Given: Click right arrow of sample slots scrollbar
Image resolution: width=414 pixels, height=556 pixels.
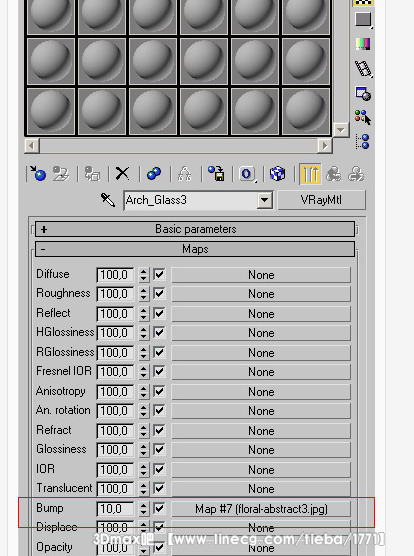Looking at the screenshot, I should pyautogui.click(x=325, y=146).
